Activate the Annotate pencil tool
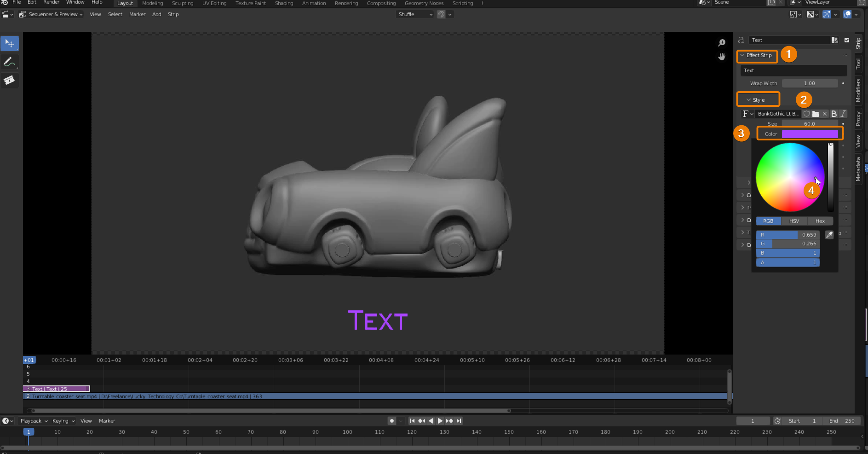Image resolution: width=868 pixels, height=454 pixels. [9, 62]
